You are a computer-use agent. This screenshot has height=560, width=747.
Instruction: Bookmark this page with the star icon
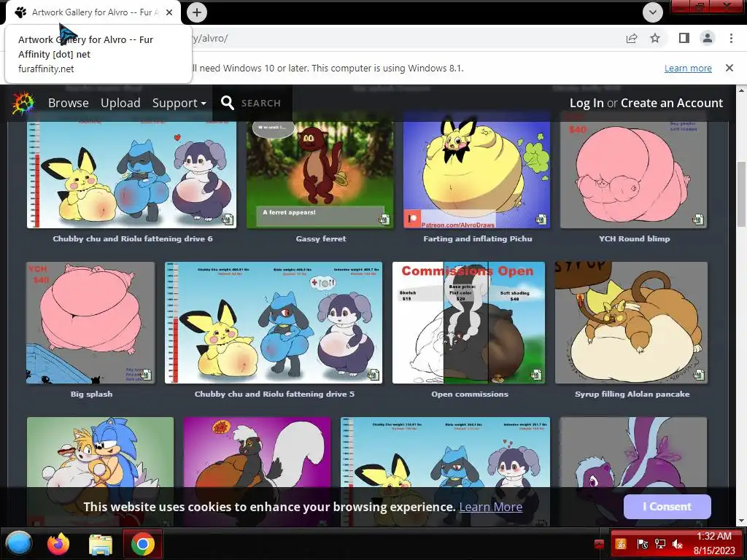pyautogui.click(x=655, y=38)
